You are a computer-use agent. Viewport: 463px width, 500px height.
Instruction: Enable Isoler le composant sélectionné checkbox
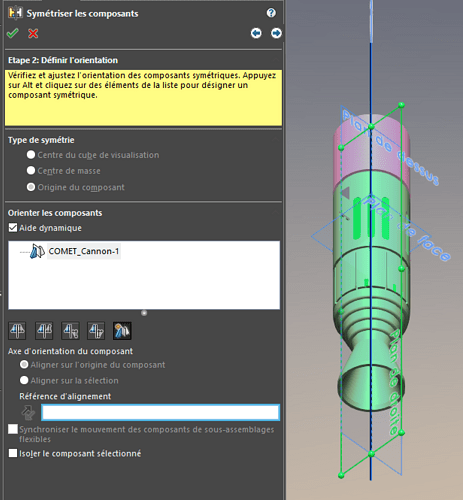point(13,453)
